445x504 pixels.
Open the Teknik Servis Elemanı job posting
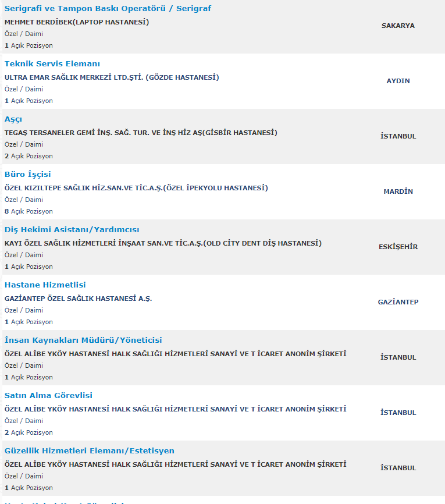coord(52,64)
